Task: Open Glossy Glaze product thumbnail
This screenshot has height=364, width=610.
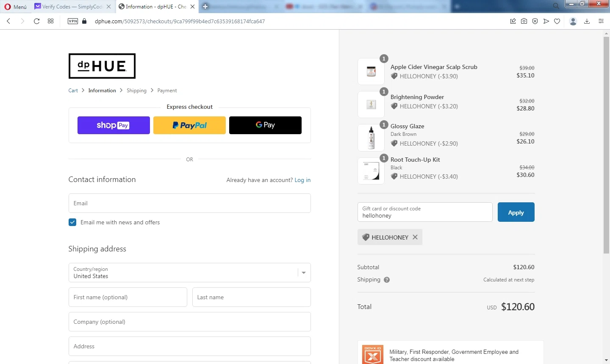Action: pyautogui.click(x=371, y=138)
